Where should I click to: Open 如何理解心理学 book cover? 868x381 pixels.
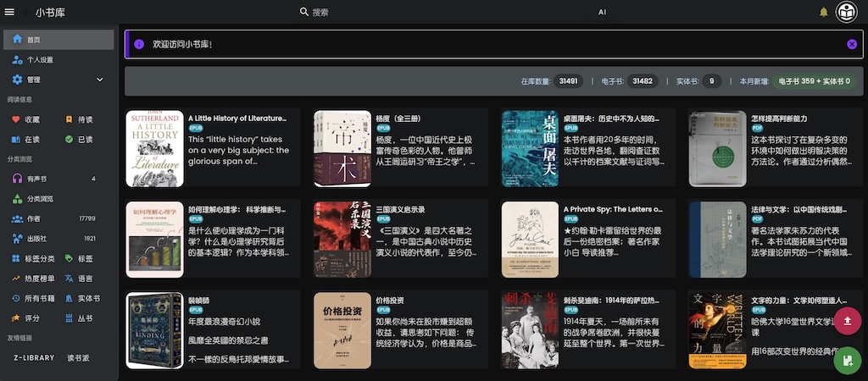[x=155, y=240]
